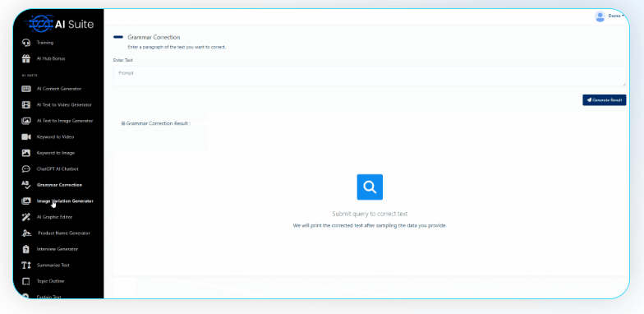Open Image Variation Generator menu item
Screen dimensions: 644x314
[x=65, y=201]
